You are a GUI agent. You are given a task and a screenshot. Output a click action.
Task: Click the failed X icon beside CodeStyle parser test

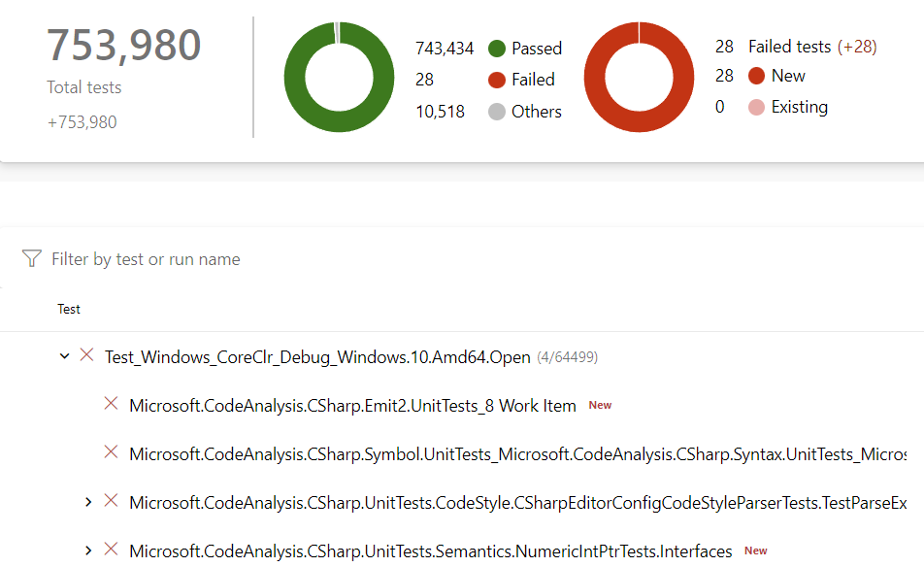(x=111, y=500)
